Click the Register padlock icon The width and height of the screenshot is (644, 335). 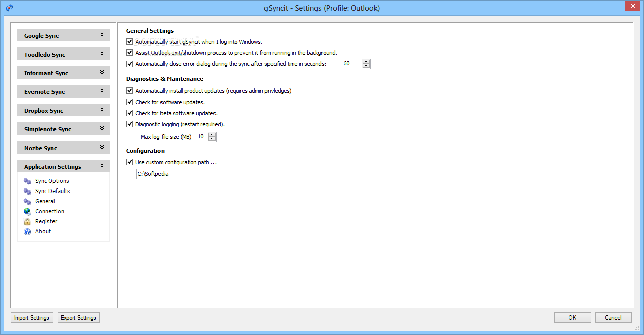pyautogui.click(x=27, y=221)
